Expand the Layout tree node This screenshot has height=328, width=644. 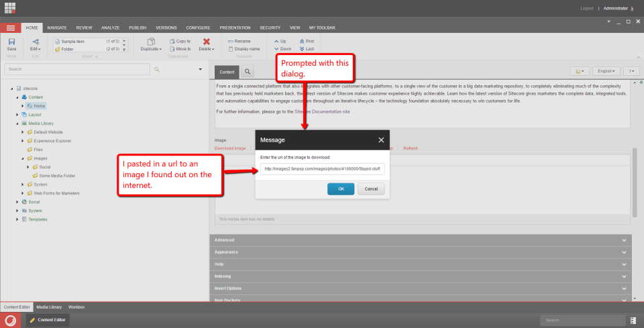[x=17, y=115]
